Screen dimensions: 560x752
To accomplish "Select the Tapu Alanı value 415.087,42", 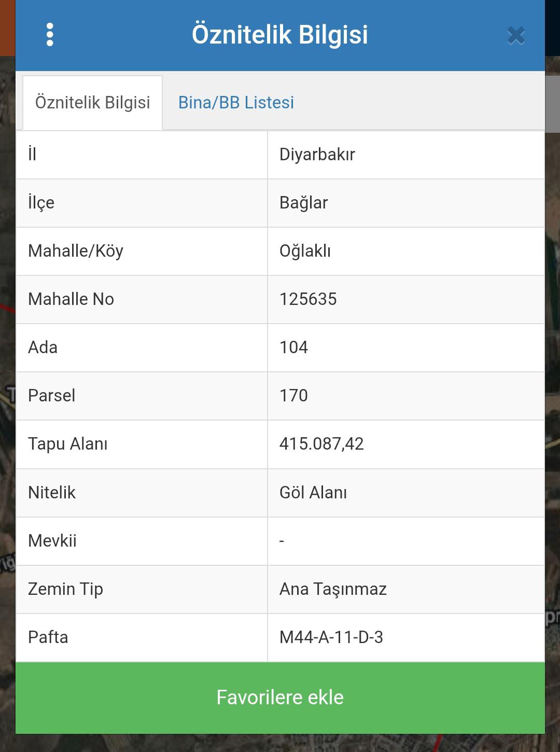I will tap(321, 444).
